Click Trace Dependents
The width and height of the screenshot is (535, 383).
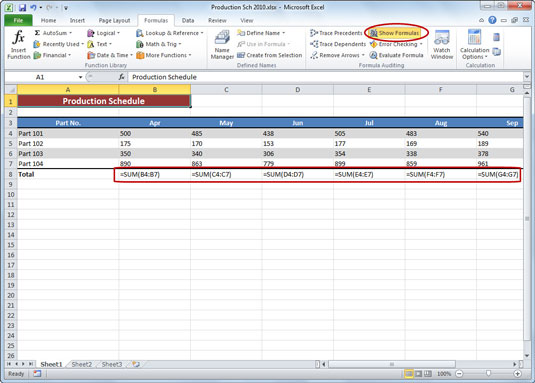tap(338, 44)
